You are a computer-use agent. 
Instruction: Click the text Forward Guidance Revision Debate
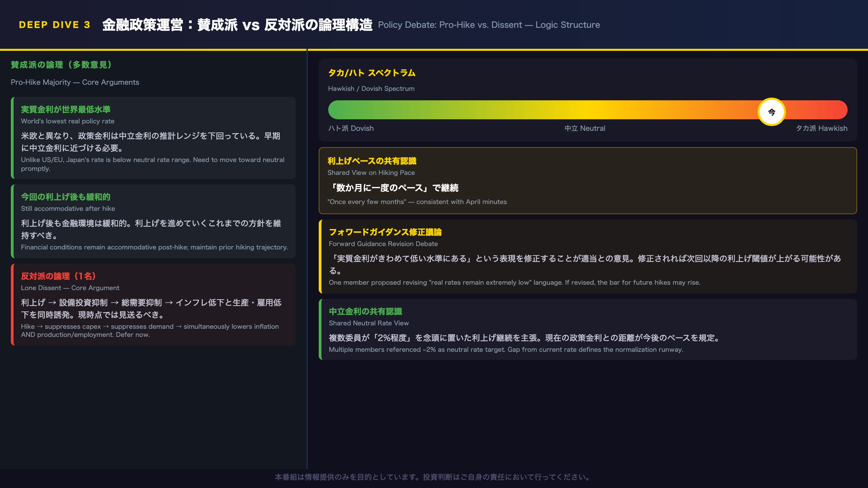(383, 244)
